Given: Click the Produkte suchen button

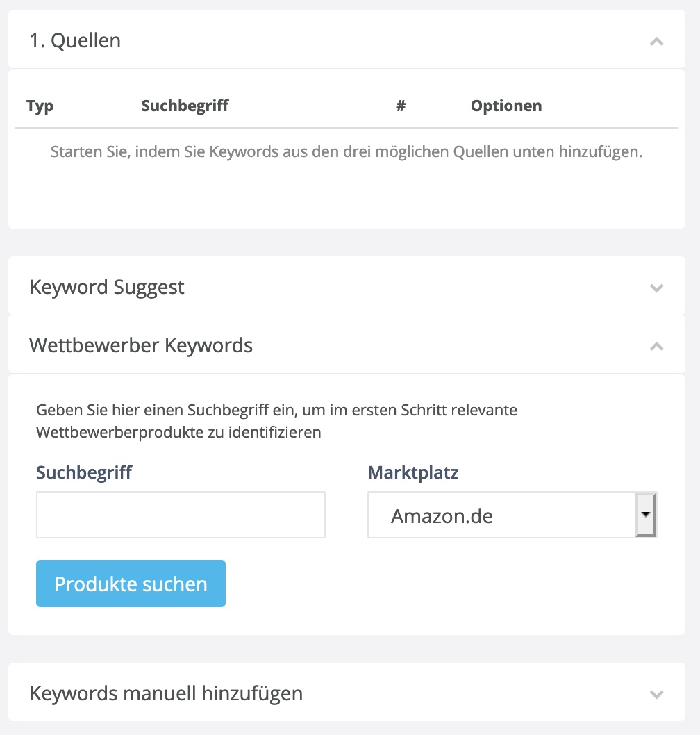Looking at the screenshot, I should [131, 584].
